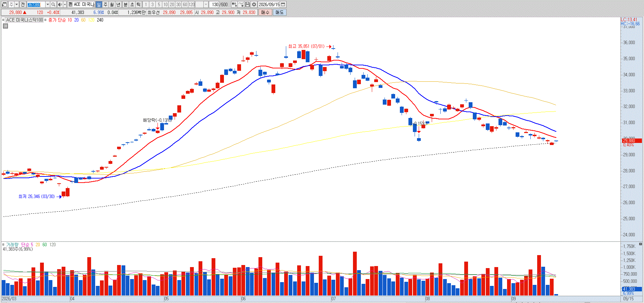Click the 2026/09/15 date field
644x303 pixels.
(269, 4)
